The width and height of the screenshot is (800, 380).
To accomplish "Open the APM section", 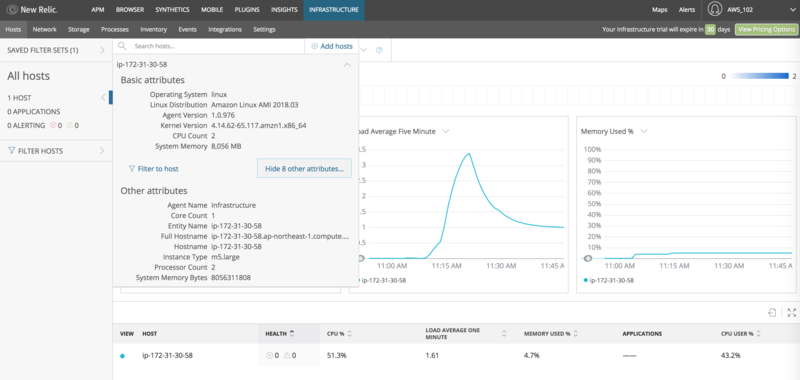I will (x=98, y=10).
